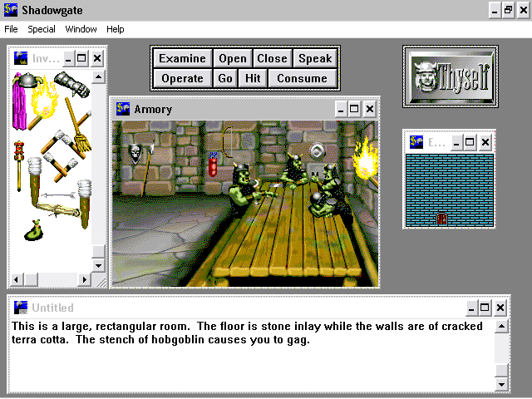Click the Inventory window title icon
Viewport: 532px width, 399px height.
pos(21,58)
